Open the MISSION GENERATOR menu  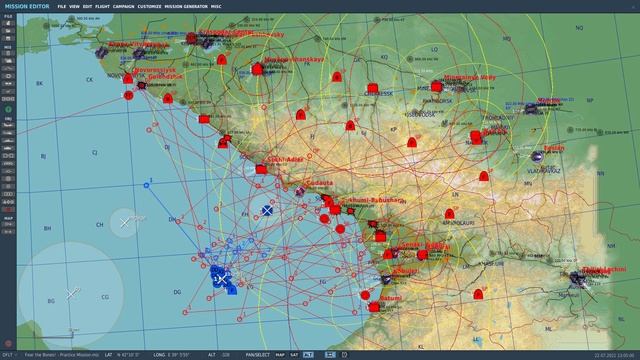tap(186, 7)
